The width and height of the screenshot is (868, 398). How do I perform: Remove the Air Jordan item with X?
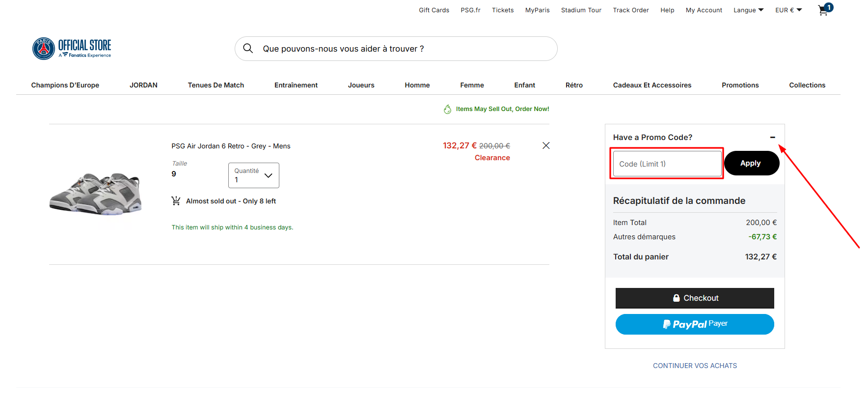(546, 145)
